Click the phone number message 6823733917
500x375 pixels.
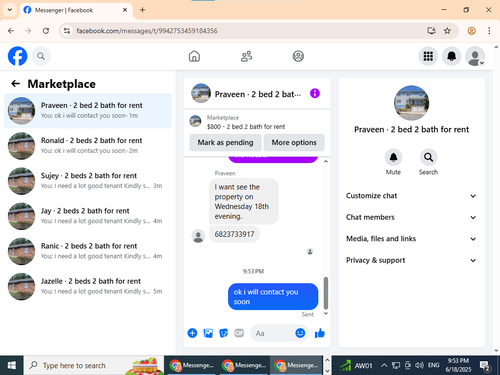click(x=234, y=234)
